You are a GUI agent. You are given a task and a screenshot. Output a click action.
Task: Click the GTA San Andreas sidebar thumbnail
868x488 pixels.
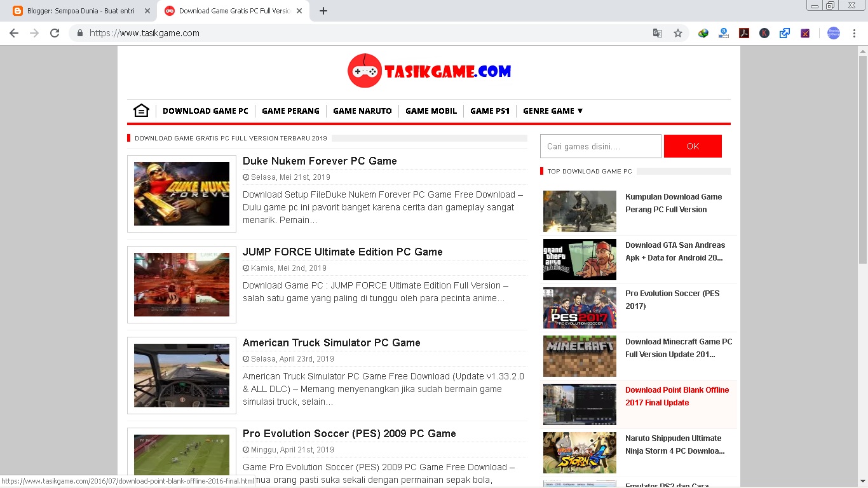580,260
